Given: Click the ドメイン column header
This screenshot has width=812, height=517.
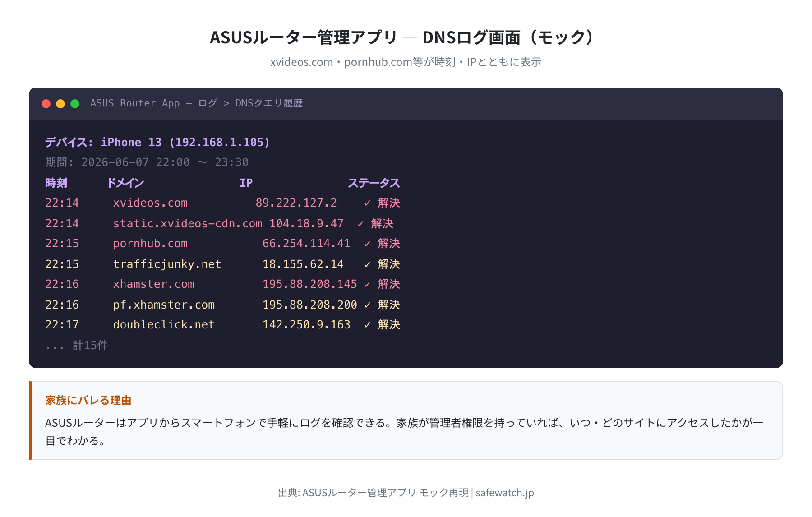Looking at the screenshot, I should coord(125,183).
